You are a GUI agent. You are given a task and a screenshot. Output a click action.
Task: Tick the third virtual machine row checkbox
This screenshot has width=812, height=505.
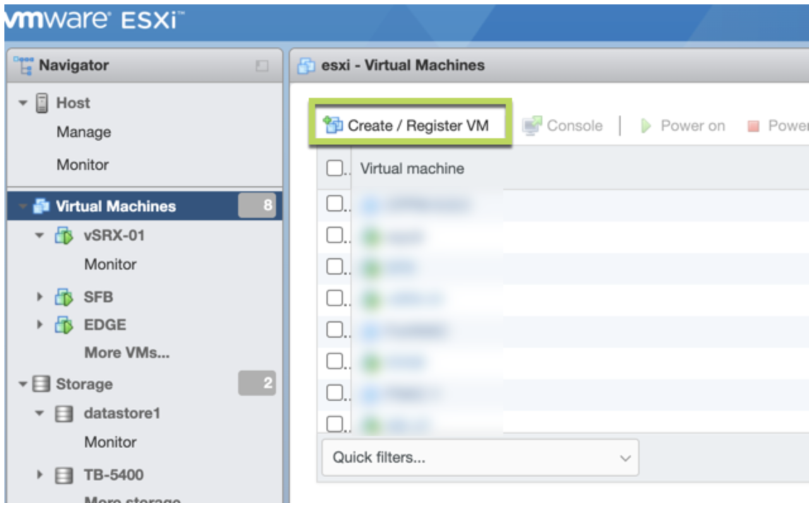point(334,267)
